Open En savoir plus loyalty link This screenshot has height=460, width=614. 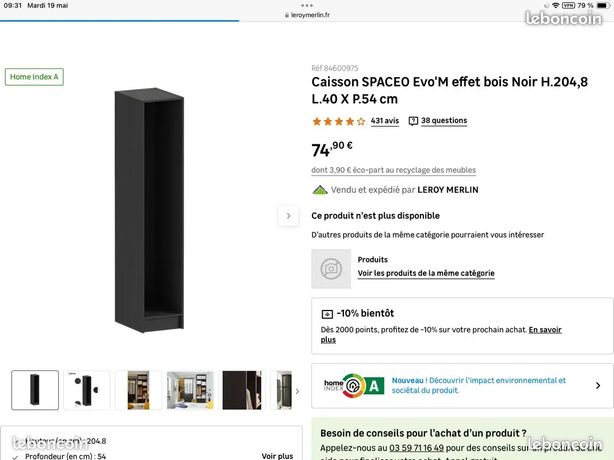coord(441,335)
